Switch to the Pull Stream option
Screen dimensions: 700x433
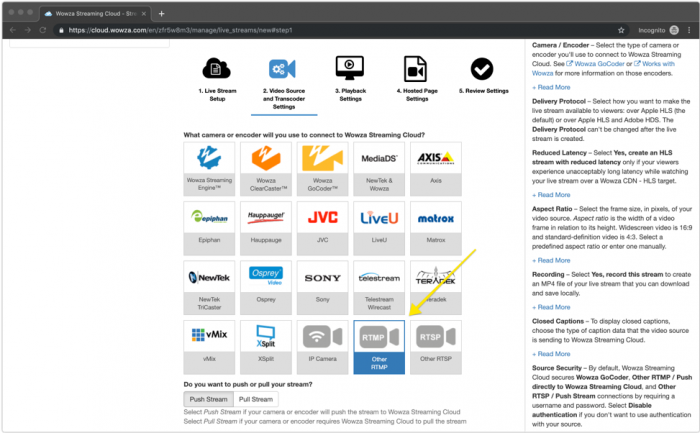click(255, 400)
